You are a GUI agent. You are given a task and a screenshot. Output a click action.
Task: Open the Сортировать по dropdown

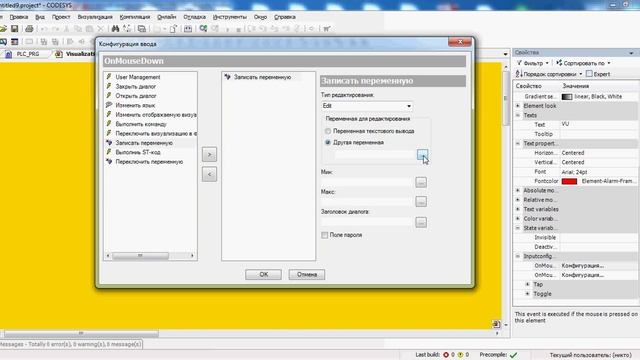(609, 63)
